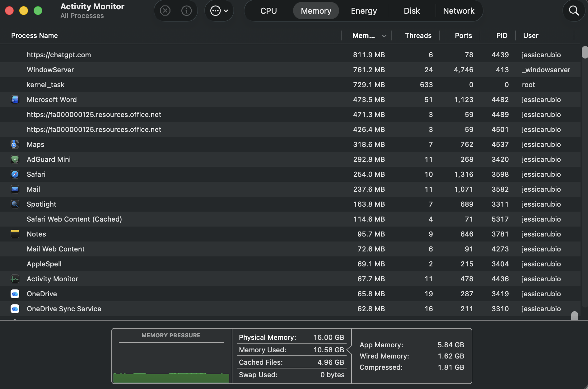
Task: Open the More options ellipsis dropdown
Action: pyautogui.click(x=219, y=10)
